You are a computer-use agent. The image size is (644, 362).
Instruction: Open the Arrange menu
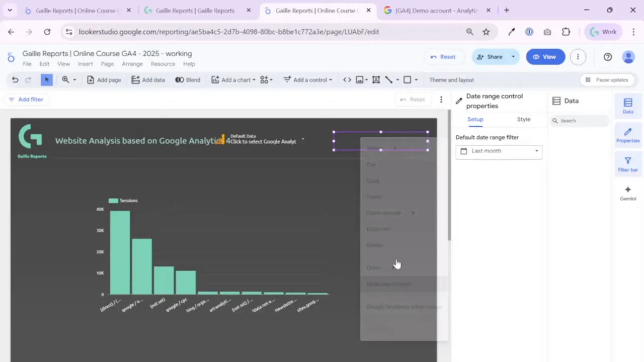(132, 64)
